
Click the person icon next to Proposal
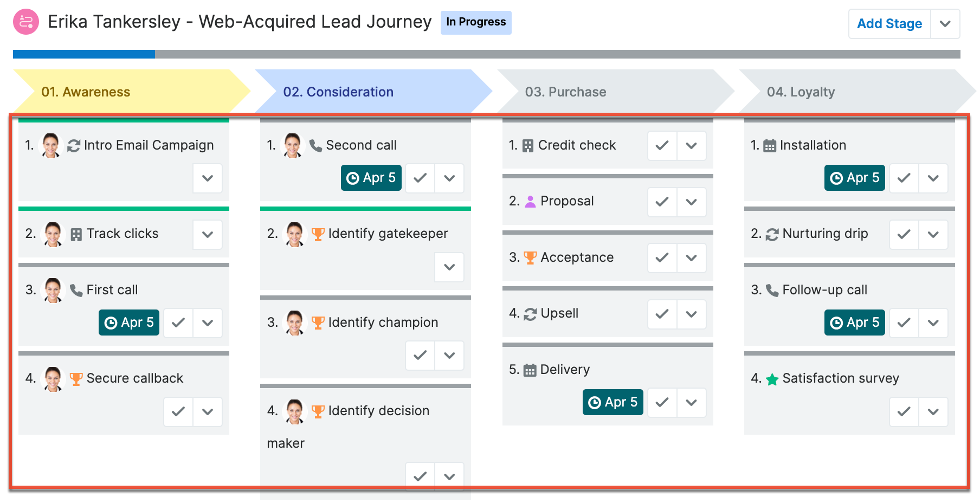(531, 202)
